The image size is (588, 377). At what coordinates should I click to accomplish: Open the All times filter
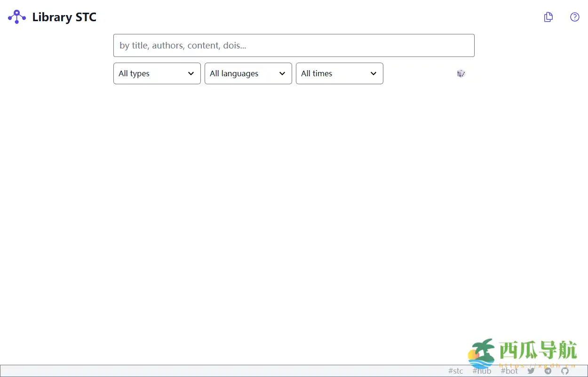coord(333,73)
